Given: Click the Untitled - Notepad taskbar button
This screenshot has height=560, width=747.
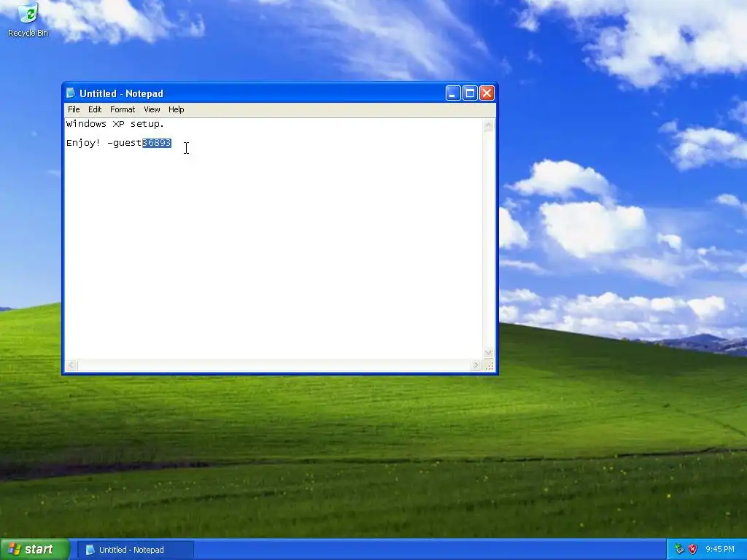Looking at the screenshot, I should point(135,550).
